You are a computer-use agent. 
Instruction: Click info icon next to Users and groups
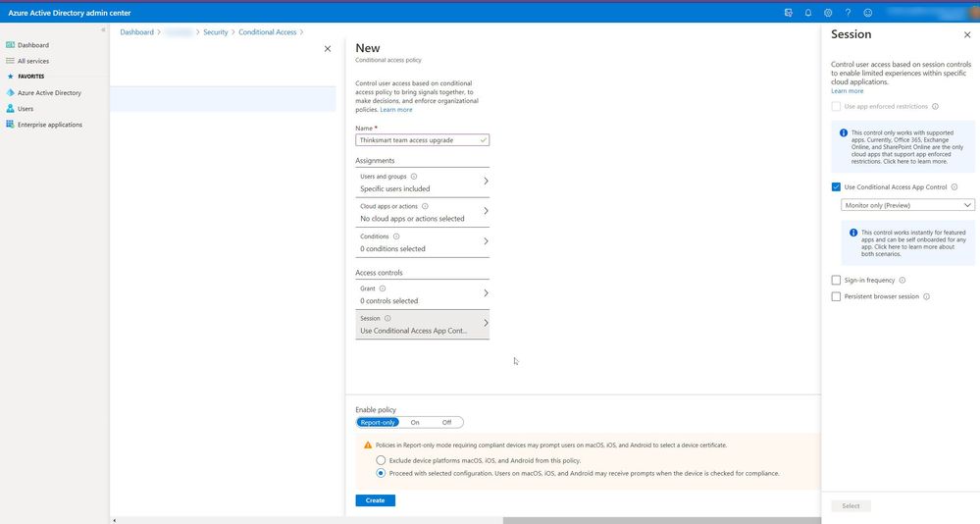pos(414,177)
